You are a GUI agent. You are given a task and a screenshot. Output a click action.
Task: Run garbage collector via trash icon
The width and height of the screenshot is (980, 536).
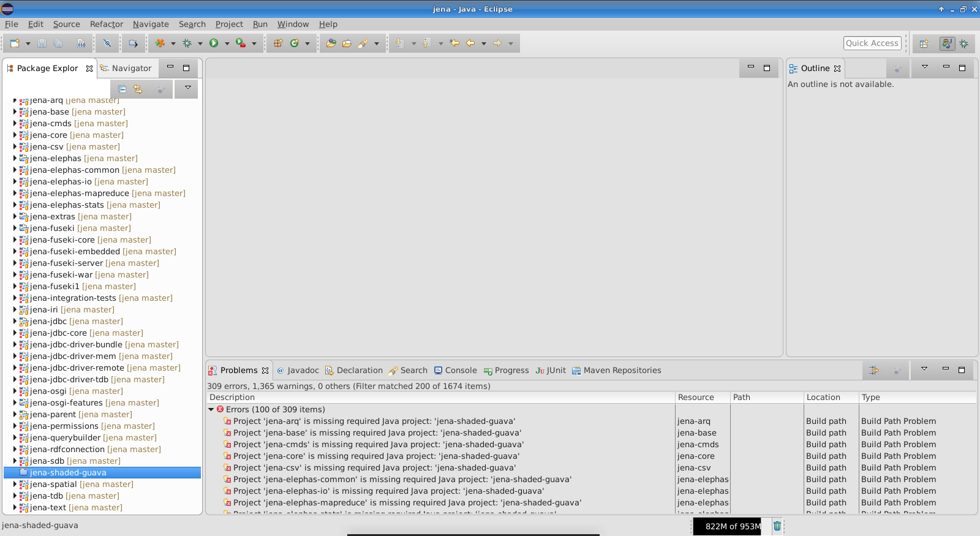(x=777, y=526)
